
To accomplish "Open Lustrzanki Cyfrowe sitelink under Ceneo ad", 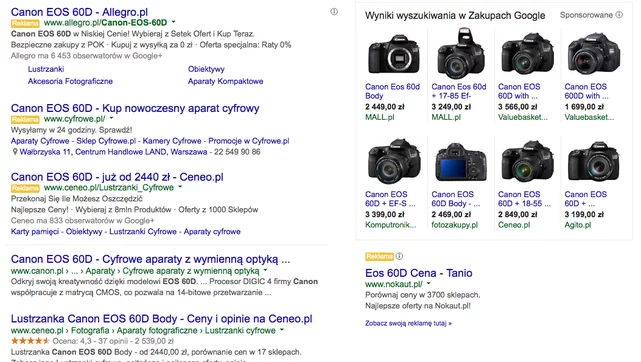I will pyautogui.click(x=143, y=232).
